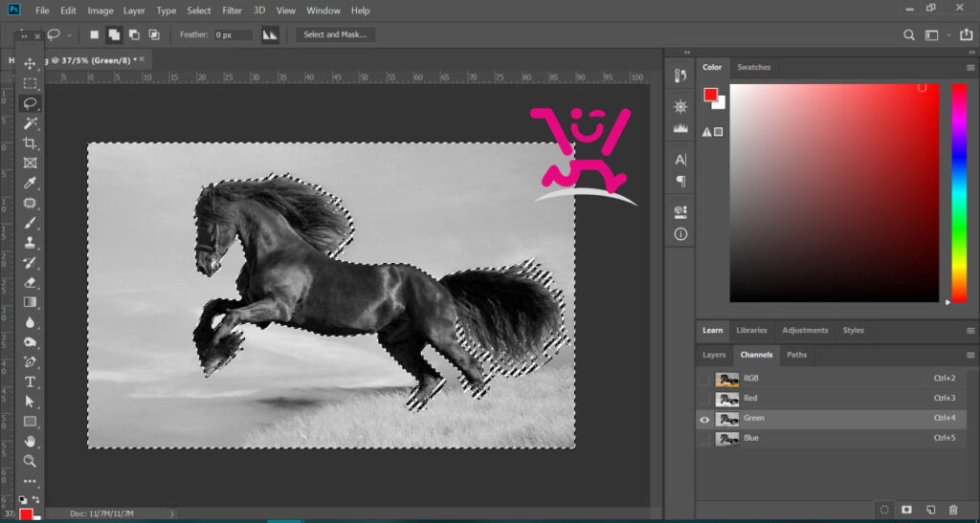Open the Character panel icon
980x523 pixels.
click(680, 160)
